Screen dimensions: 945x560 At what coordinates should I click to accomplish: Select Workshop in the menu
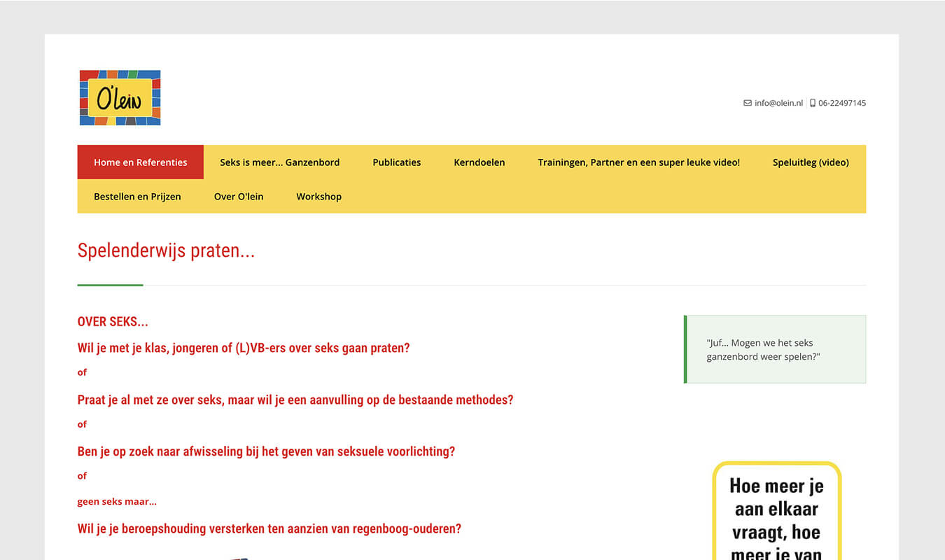point(319,197)
